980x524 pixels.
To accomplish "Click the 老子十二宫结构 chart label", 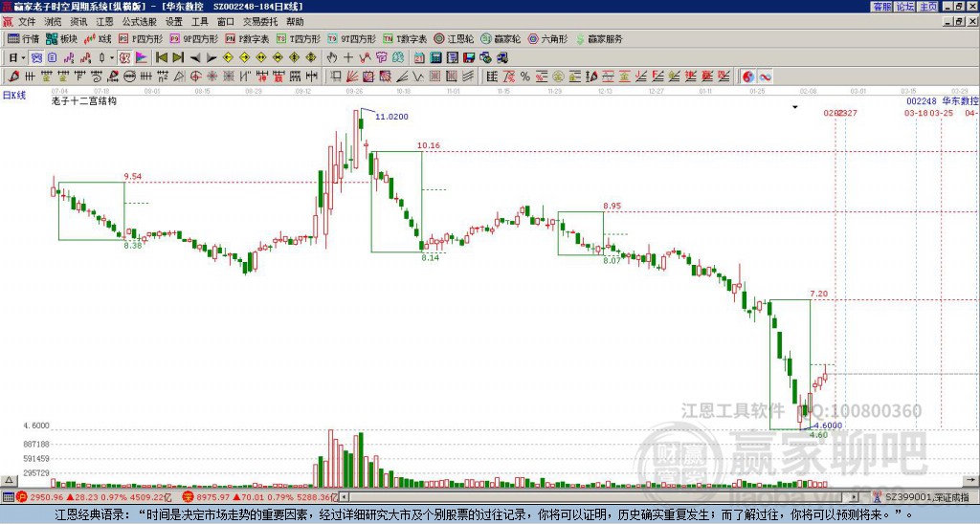I will pyautogui.click(x=84, y=101).
